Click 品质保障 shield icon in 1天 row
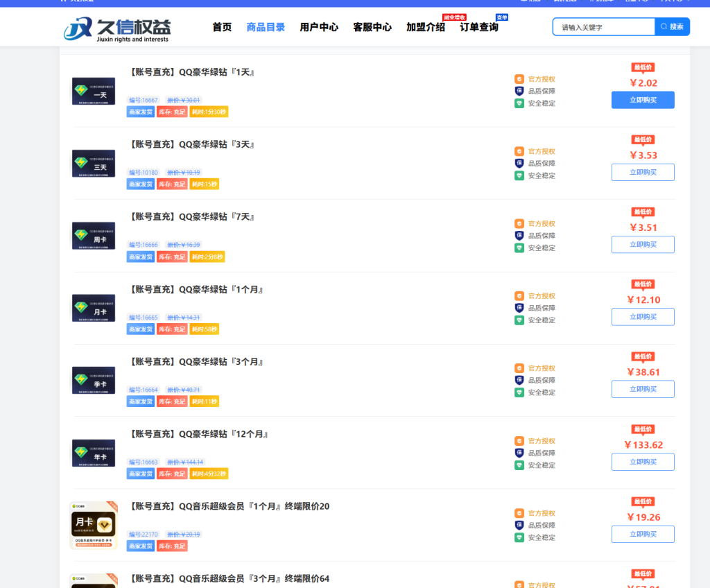The width and height of the screenshot is (710, 588). (x=519, y=91)
